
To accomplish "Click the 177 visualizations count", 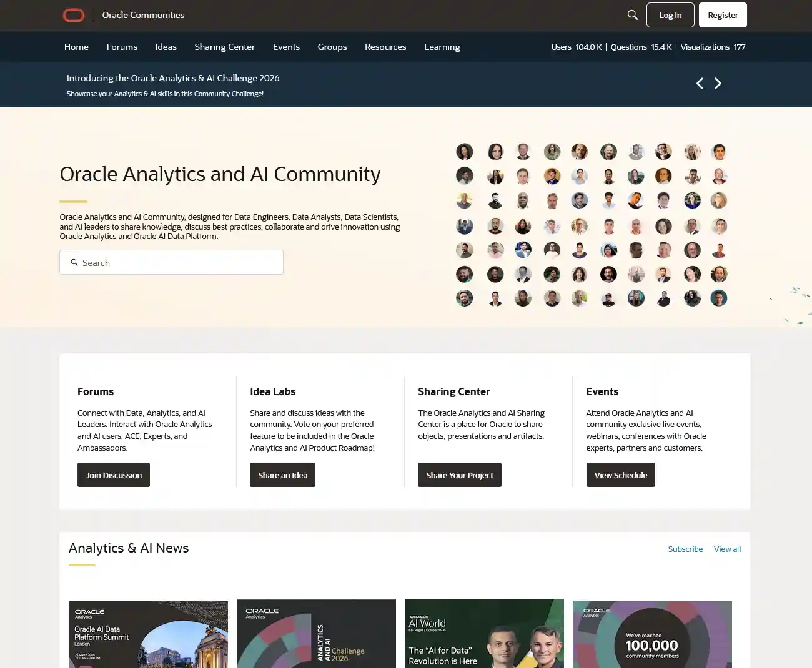I will [740, 47].
